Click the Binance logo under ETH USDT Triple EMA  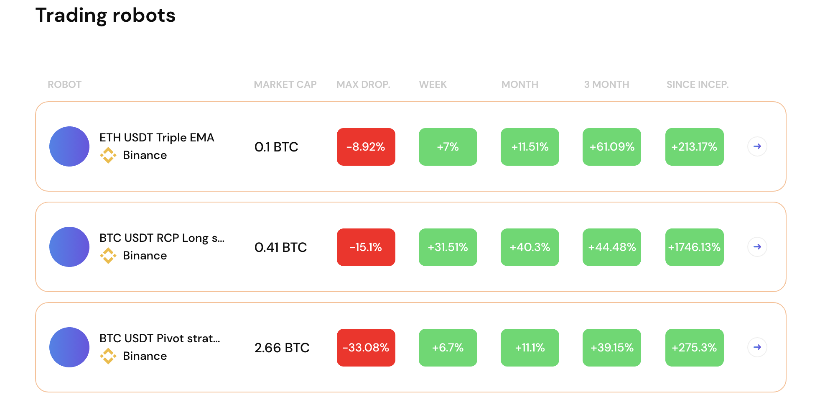click(x=108, y=156)
